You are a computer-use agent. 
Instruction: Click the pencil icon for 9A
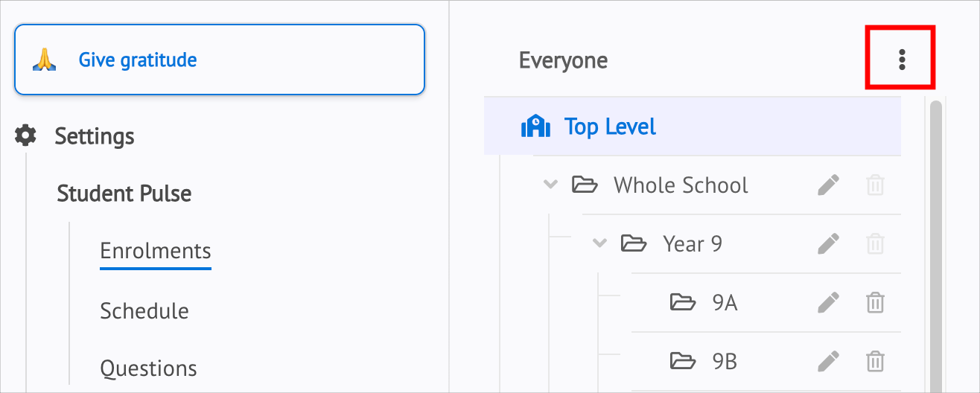coord(828,302)
